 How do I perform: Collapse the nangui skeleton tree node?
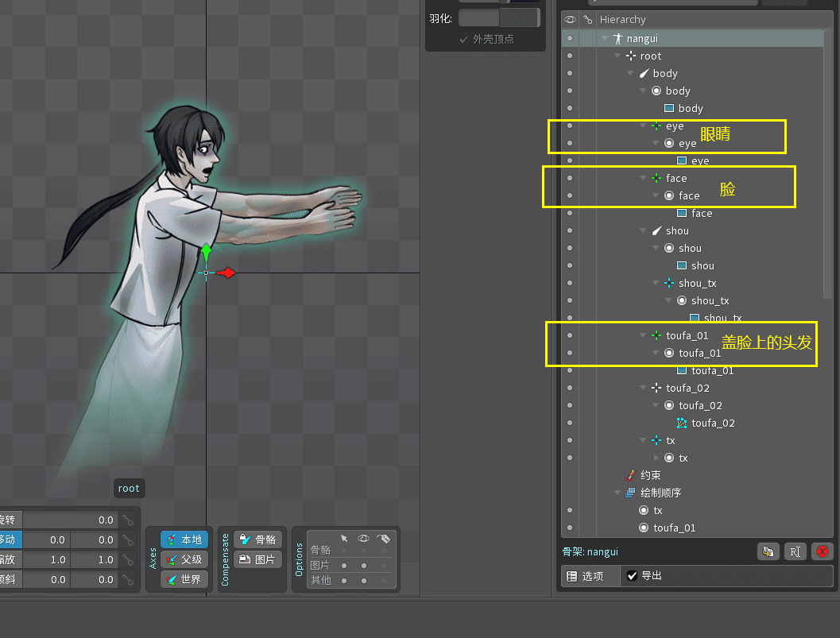click(605, 38)
